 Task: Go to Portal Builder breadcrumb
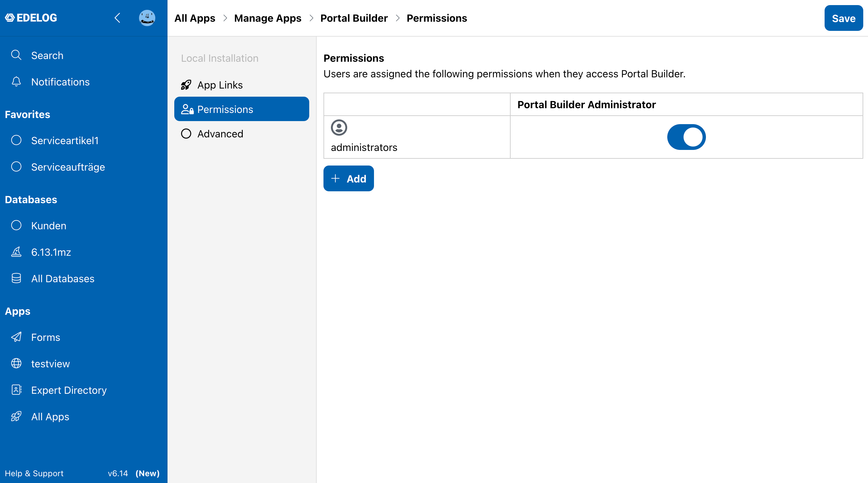[354, 18]
